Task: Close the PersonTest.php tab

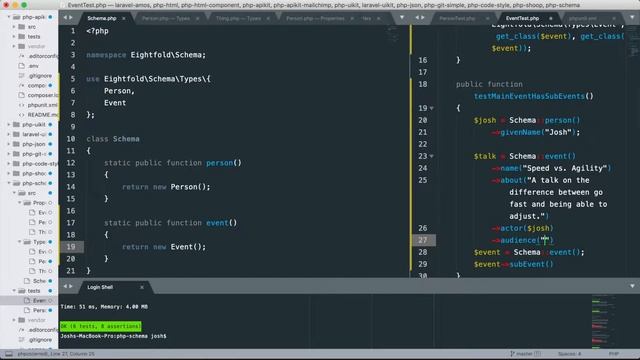Action: [487, 18]
